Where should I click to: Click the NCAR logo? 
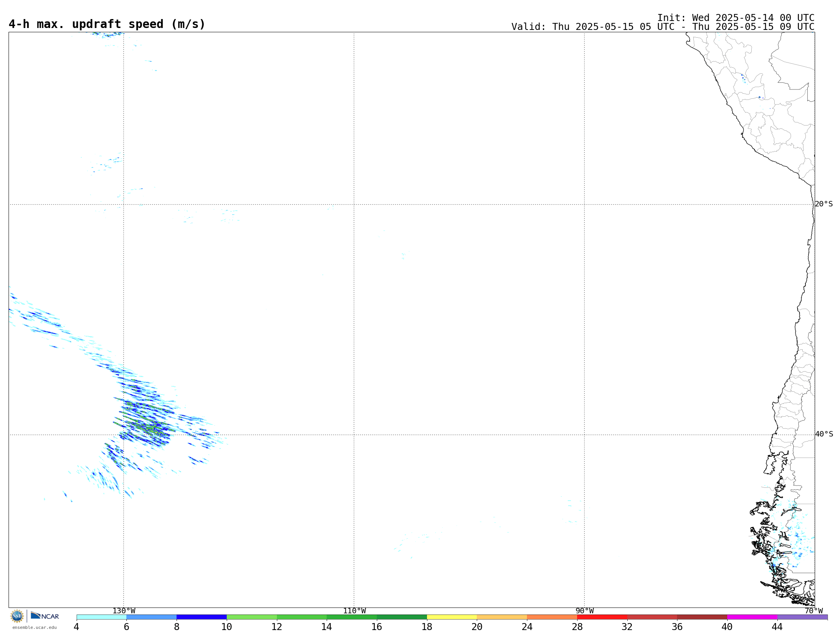(x=45, y=616)
